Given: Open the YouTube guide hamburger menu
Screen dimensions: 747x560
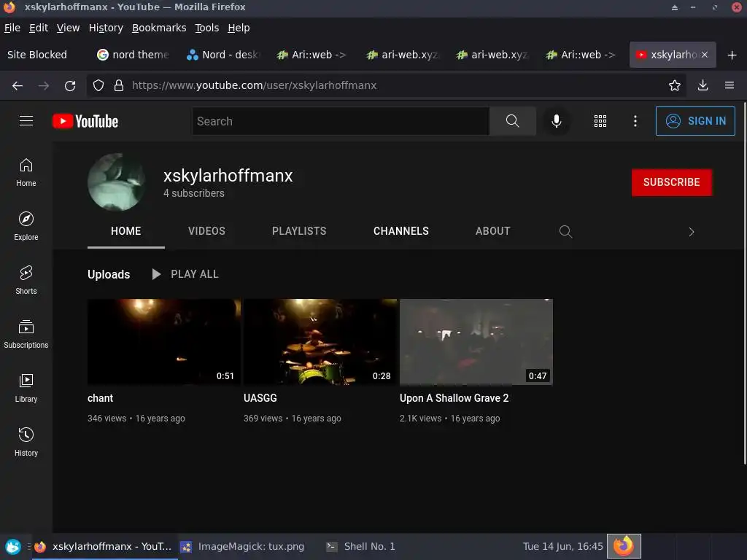Looking at the screenshot, I should [x=26, y=121].
